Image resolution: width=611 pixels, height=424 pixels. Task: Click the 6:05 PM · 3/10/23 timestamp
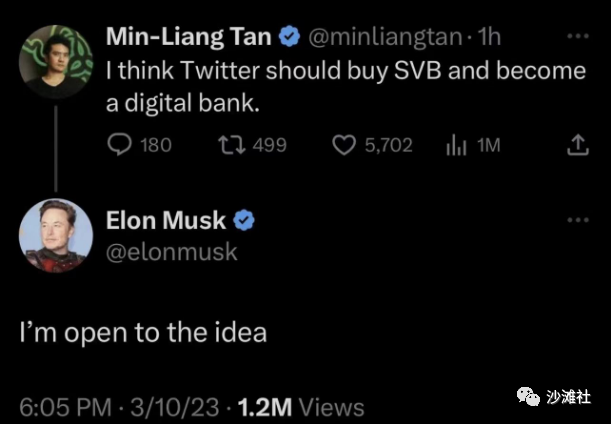tap(118, 407)
